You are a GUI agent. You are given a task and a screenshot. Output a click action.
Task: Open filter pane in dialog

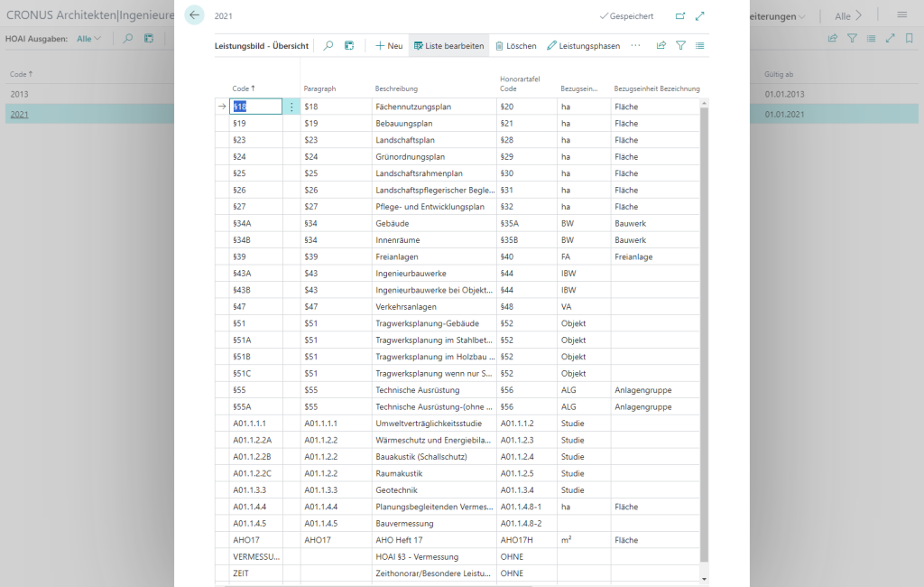click(680, 45)
